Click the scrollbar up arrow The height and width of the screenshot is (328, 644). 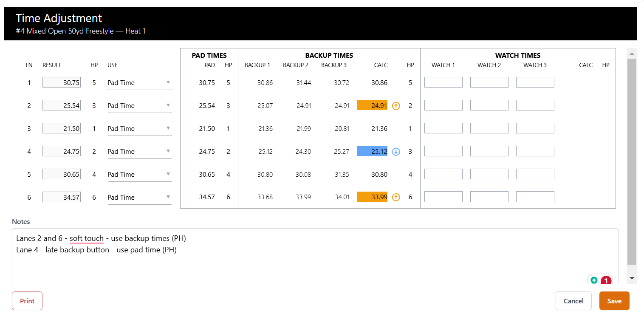[632, 54]
